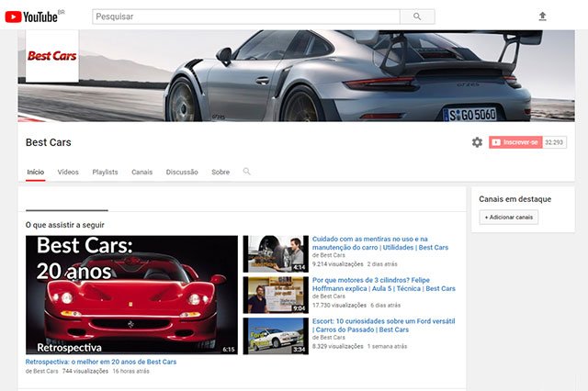588x391 pixels.
Task: Open the Escort: 10 curiosidades link
Action: coord(384,326)
